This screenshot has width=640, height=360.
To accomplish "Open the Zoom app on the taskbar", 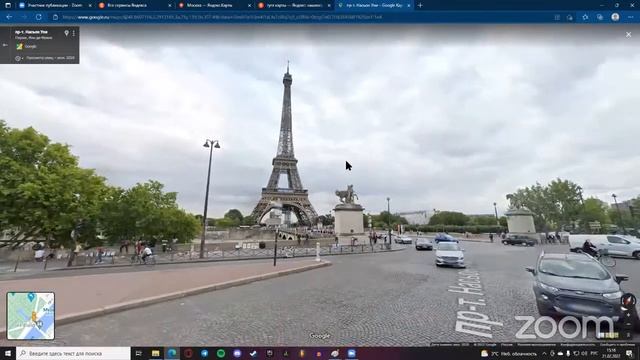I will [x=351, y=353].
